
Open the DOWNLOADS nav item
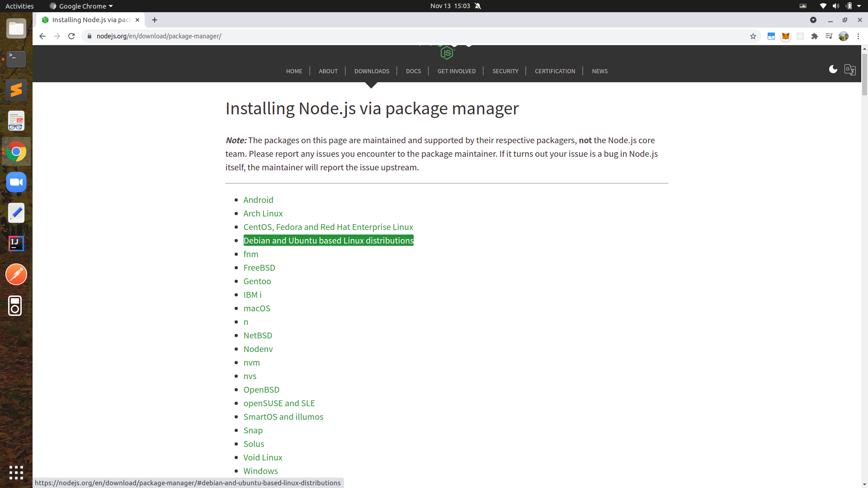(x=372, y=71)
